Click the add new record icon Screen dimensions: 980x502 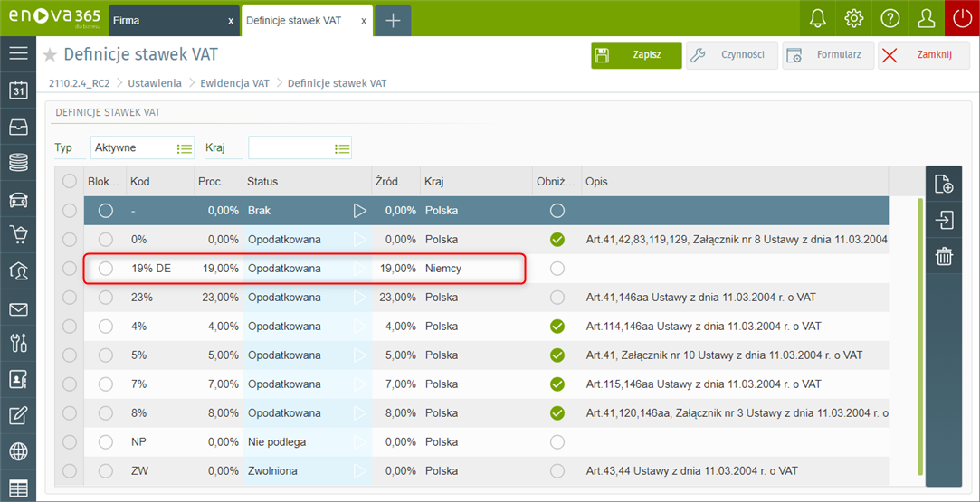pos(944,185)
